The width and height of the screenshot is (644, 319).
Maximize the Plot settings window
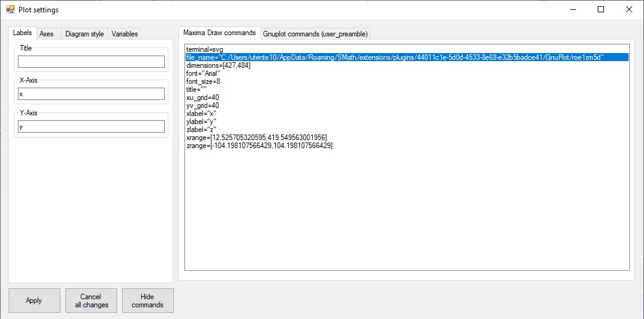pyautogui.click(x=600, y=10)
